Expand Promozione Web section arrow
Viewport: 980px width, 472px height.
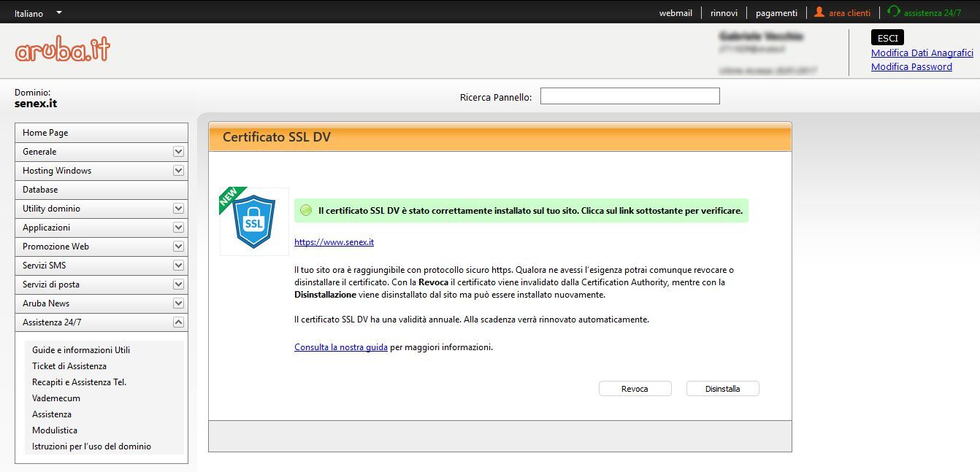point(178,247)
